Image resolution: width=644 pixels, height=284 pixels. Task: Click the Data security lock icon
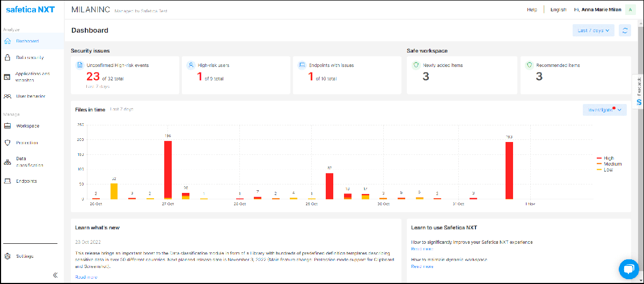coord(8,57)
